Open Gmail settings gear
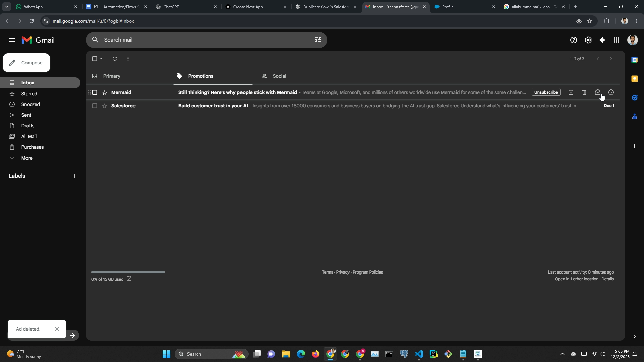644x362 pixels. (x=588, y=40)
